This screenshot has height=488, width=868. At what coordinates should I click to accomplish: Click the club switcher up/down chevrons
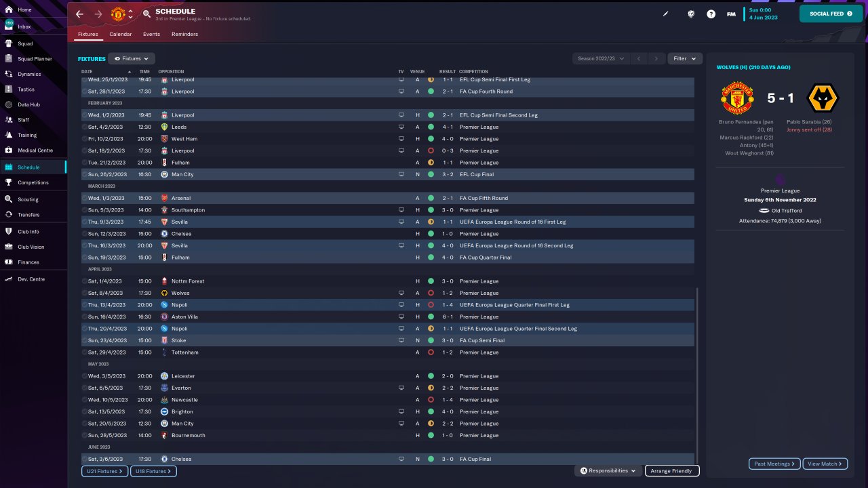coord(130,14)
